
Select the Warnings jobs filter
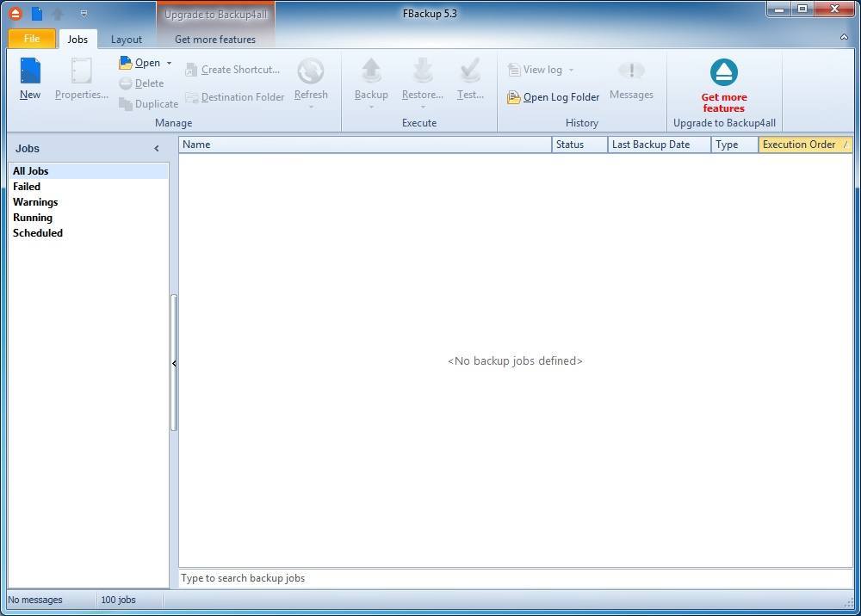(89, 202)
